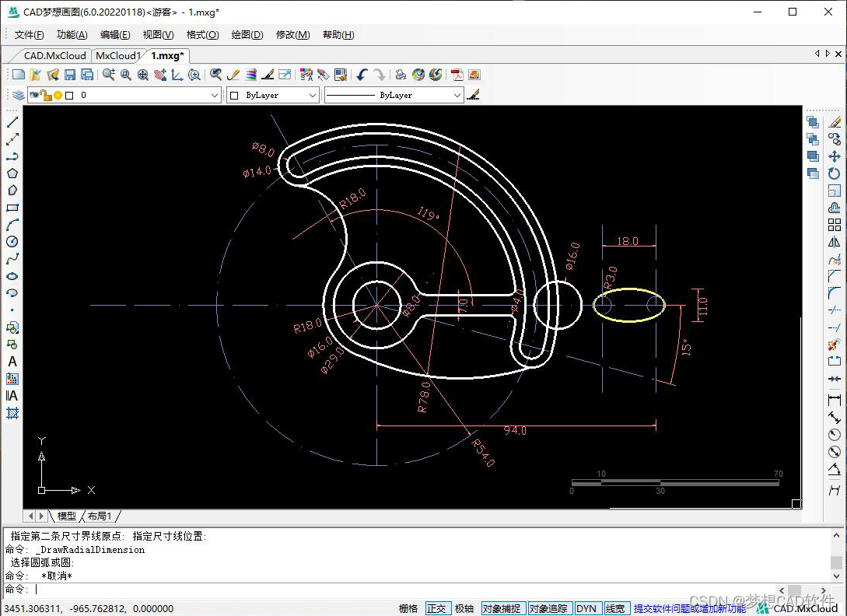The height and width of the screenshot is (616, 847).
Task: Select the Radius dimension tool
Action: 835,435
